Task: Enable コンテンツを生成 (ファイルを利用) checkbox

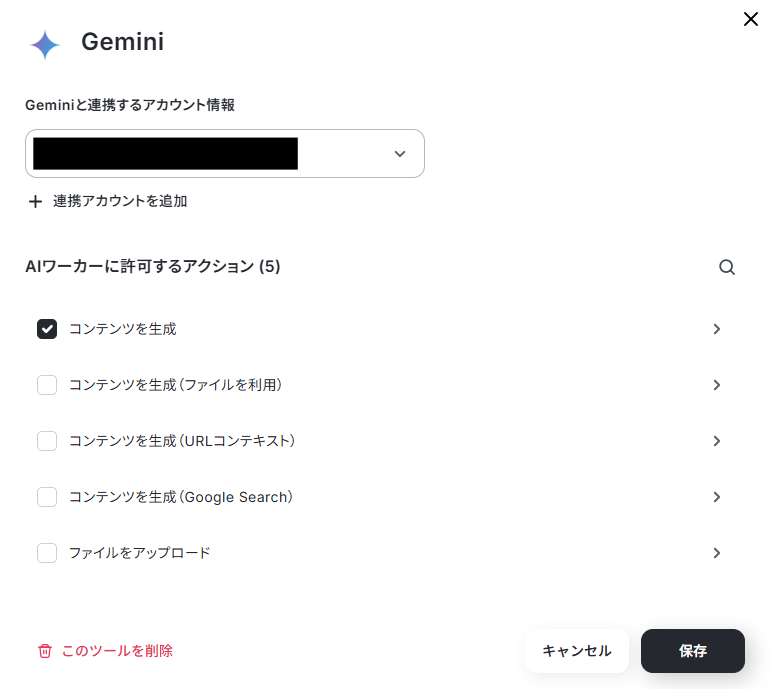Action: (47, 385)
